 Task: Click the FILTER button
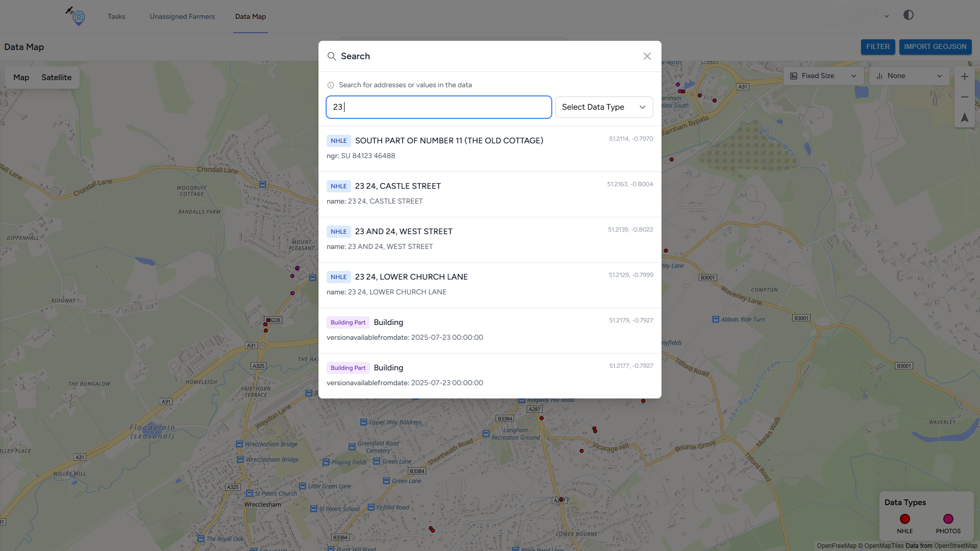[x=877, y=46]
